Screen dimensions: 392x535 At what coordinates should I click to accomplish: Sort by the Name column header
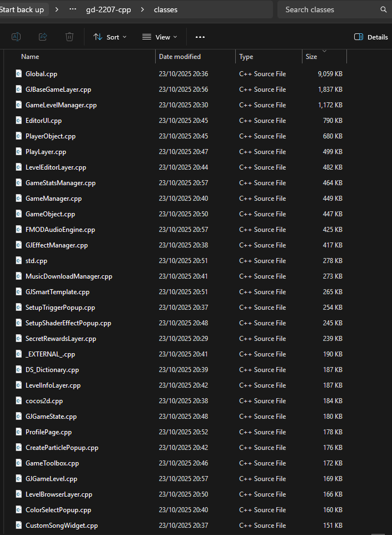[x=30, y=57]
